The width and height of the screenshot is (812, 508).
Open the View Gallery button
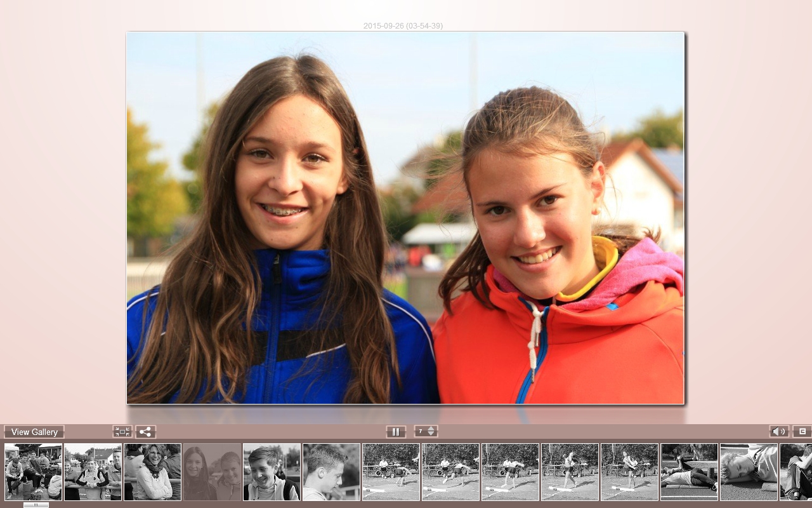[x=34, y=432]
